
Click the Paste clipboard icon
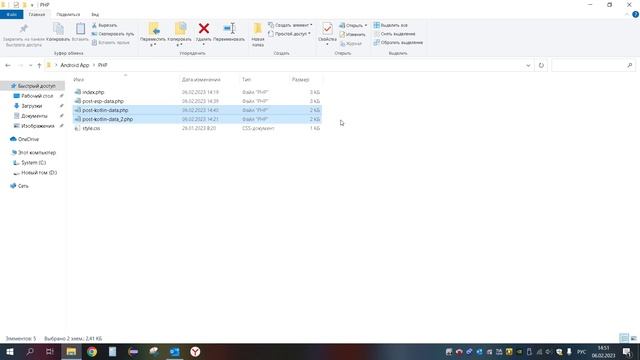pos(80,29)
